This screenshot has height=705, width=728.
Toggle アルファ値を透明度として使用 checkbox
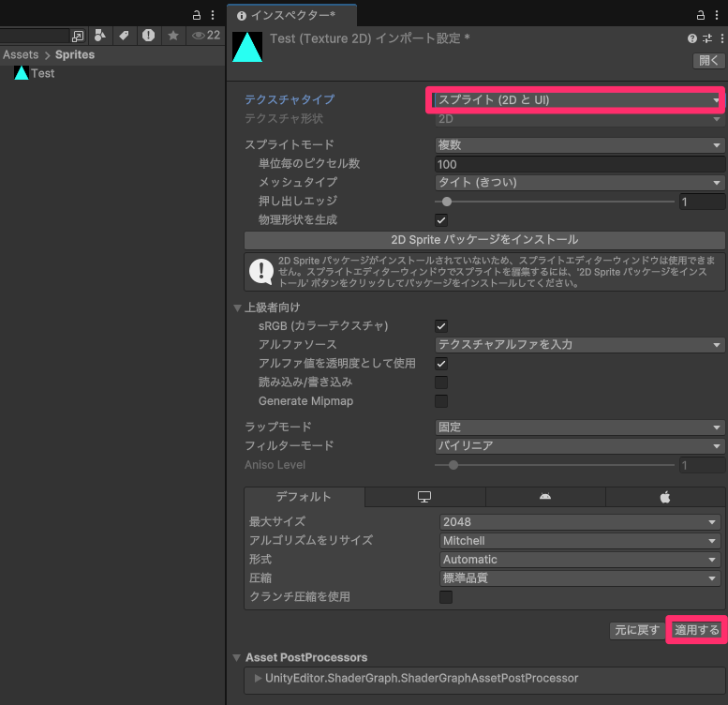[441, 364]
